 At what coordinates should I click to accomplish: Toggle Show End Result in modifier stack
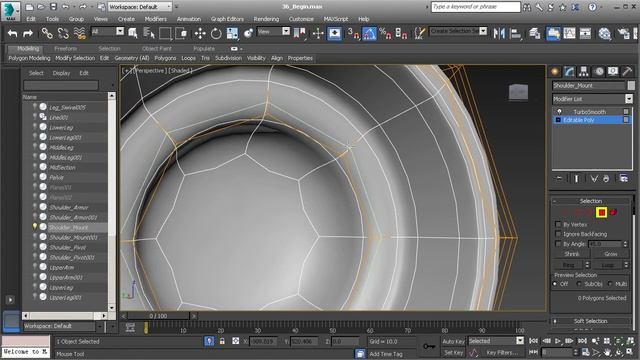click(x=576, y=179)
